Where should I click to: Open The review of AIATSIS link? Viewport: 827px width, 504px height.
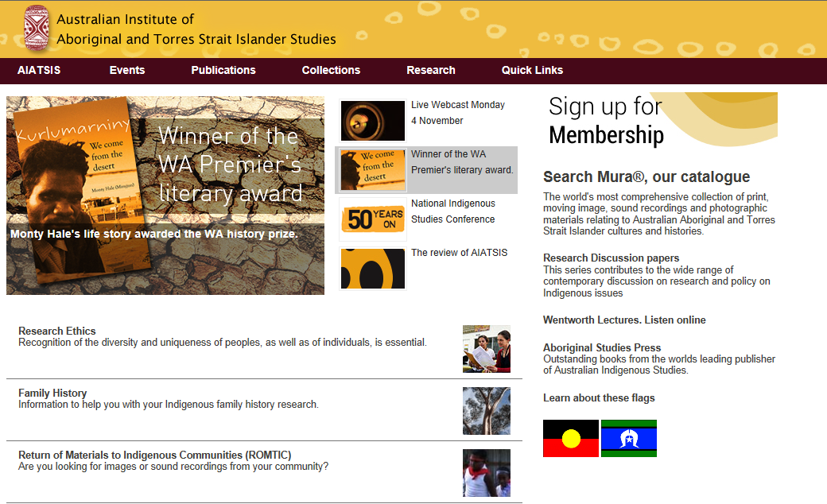(460, 253)
